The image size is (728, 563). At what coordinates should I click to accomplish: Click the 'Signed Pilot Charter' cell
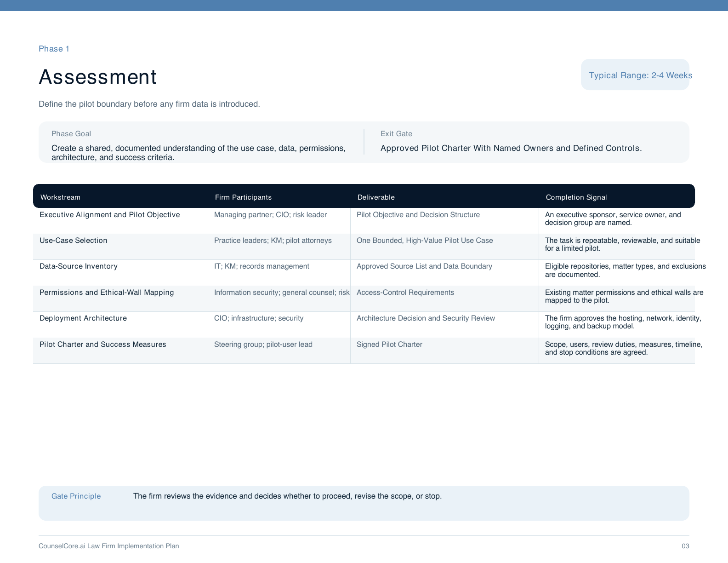(x=389, y=345)
